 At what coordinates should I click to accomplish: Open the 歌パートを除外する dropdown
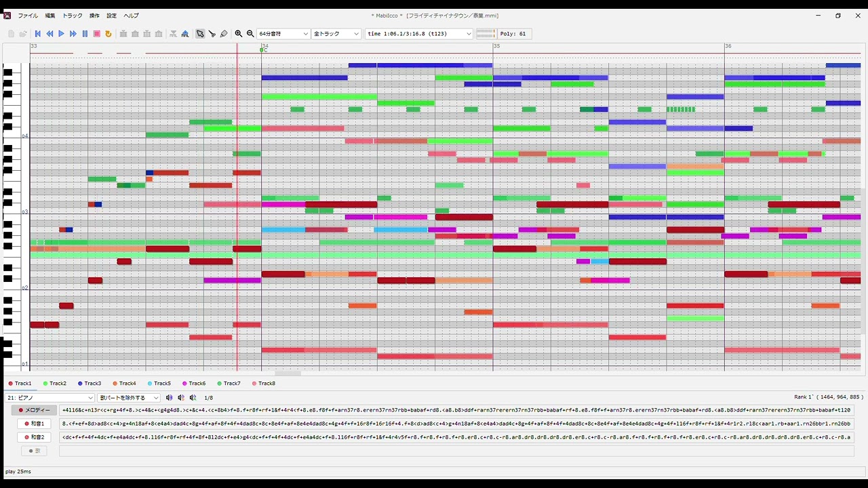coord(129,398)
